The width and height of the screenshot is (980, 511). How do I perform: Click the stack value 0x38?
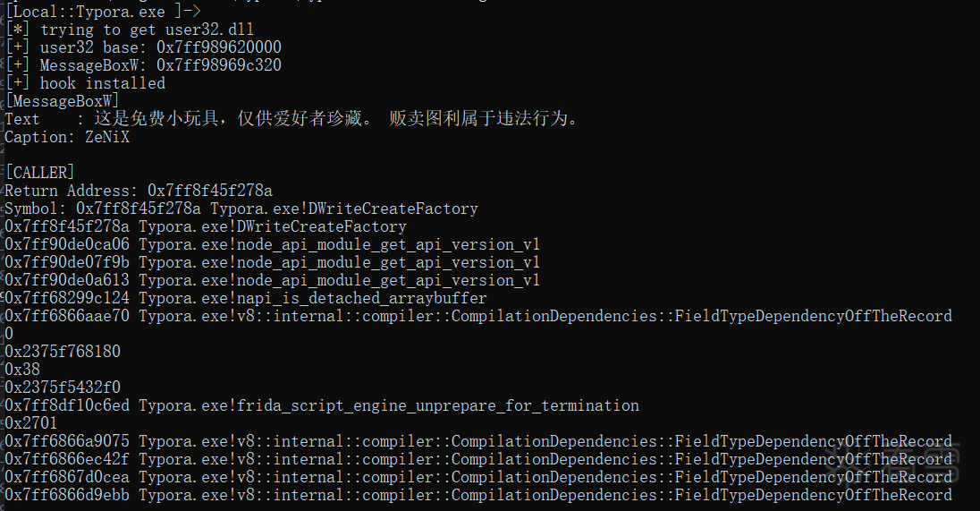pos(22,370)
